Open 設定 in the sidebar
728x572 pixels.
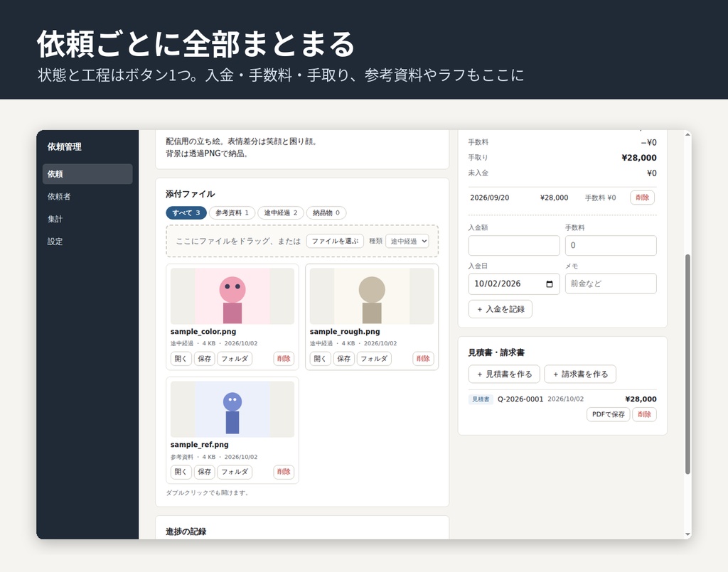(x=87, y=241)
